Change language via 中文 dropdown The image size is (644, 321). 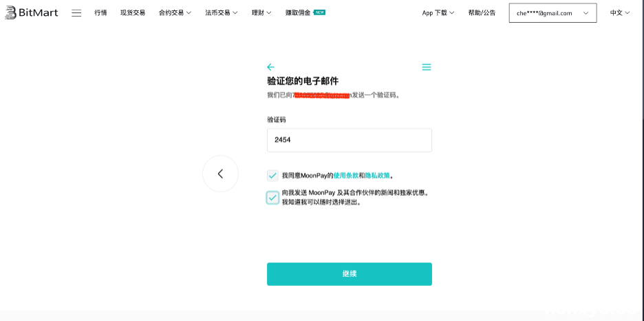pyautogui.click(x=620, y=13)
